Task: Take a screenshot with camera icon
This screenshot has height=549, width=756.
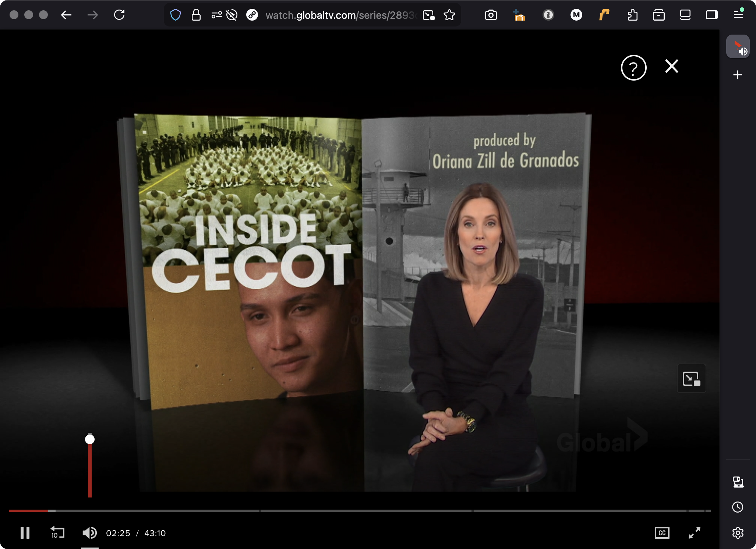Action: click(x=491, y=15)
